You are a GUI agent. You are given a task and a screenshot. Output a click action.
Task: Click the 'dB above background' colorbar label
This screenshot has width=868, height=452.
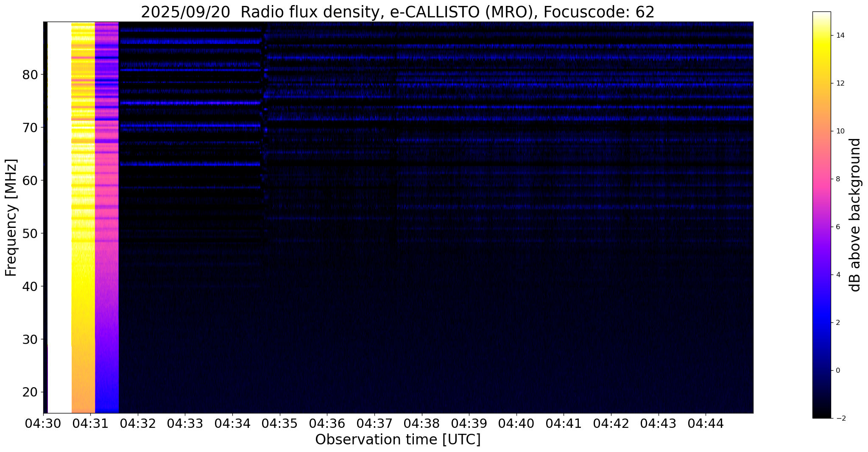(x=855, y=215)
